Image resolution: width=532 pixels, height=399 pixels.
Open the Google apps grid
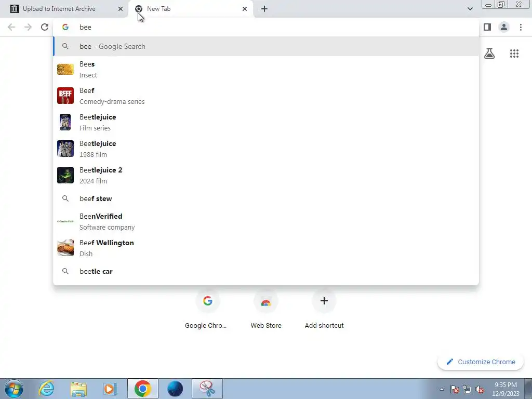pos(514,54)
